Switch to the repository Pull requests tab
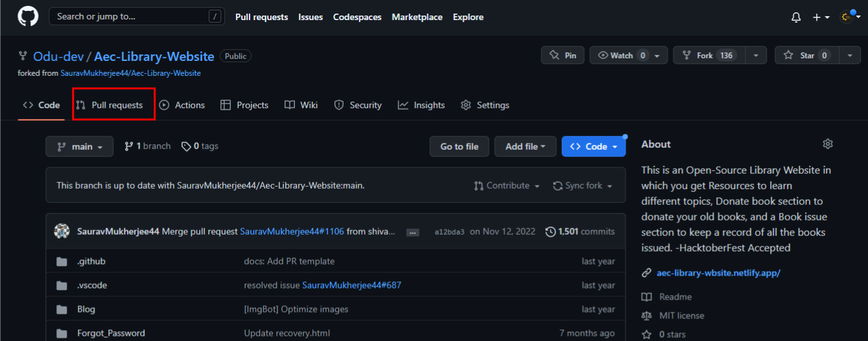This screenshot has width=868, height=341. coord(110,105)
